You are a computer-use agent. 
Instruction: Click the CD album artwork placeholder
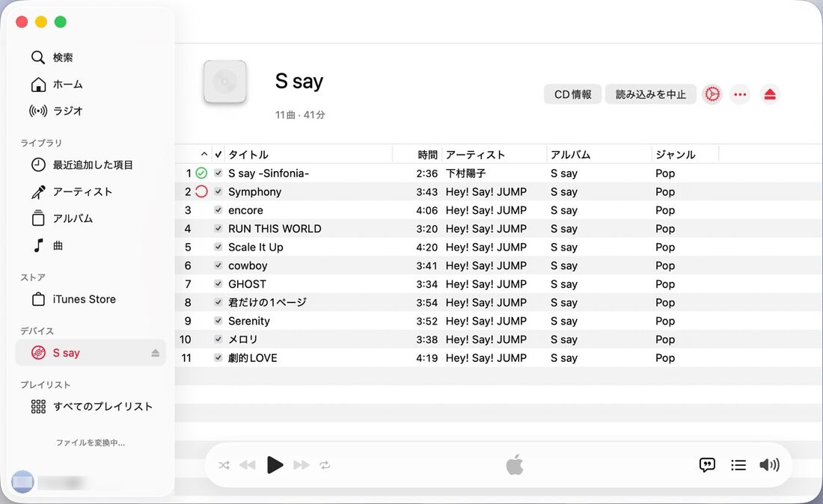click(224, 82)
